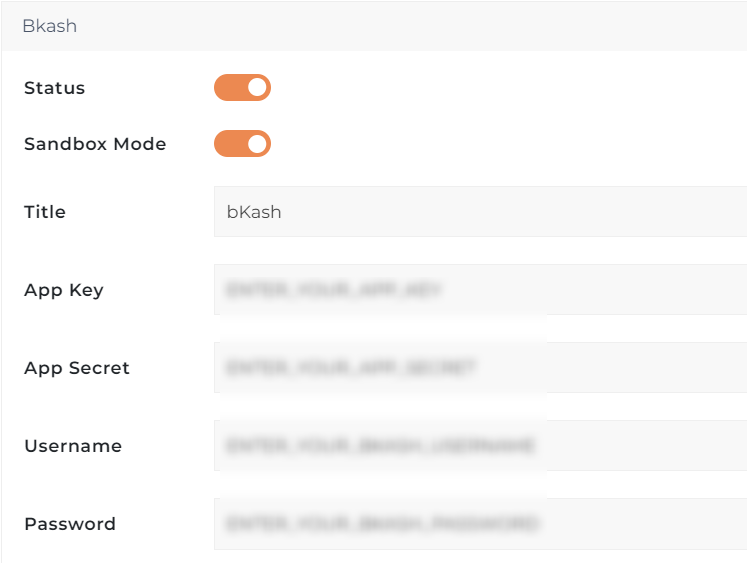Turn off Sandbox Mode switch
Viewport: 747px width, 563px height.
point(242,144)
